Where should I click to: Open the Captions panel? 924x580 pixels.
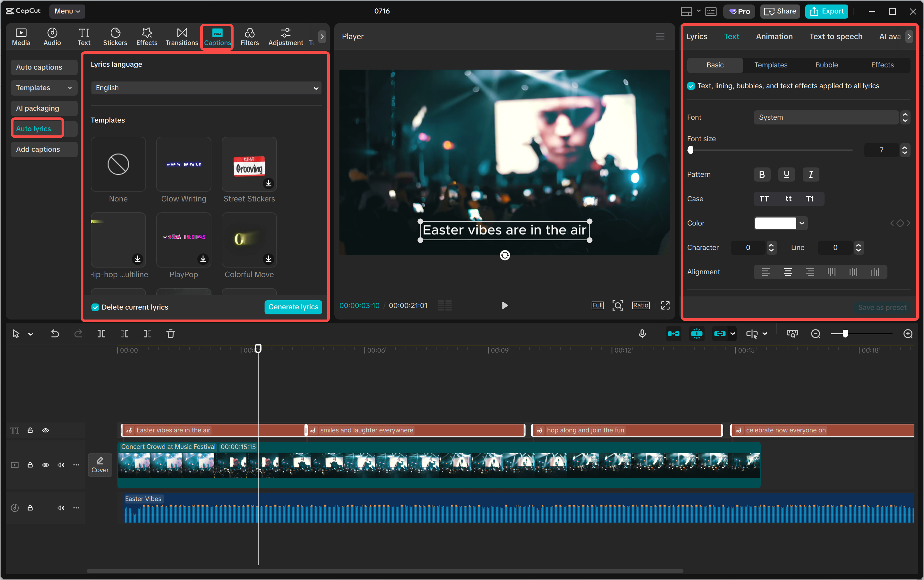coord(217,37)
